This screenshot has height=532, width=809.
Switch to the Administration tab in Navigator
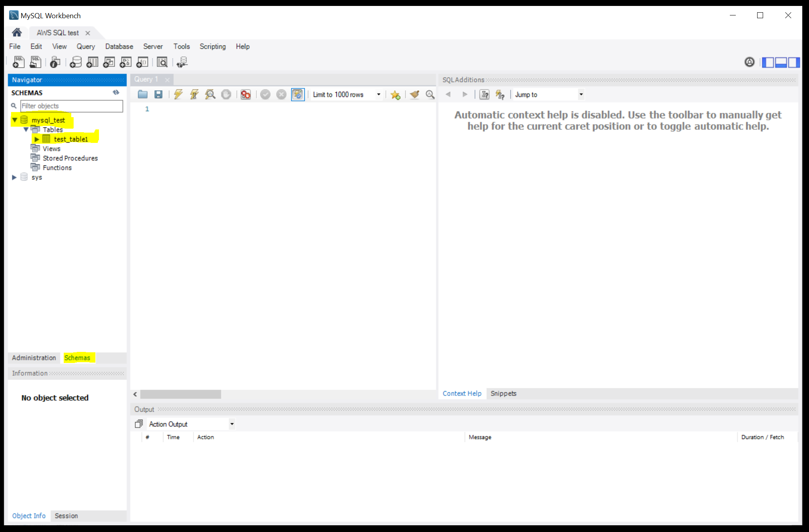pos(34,358)
